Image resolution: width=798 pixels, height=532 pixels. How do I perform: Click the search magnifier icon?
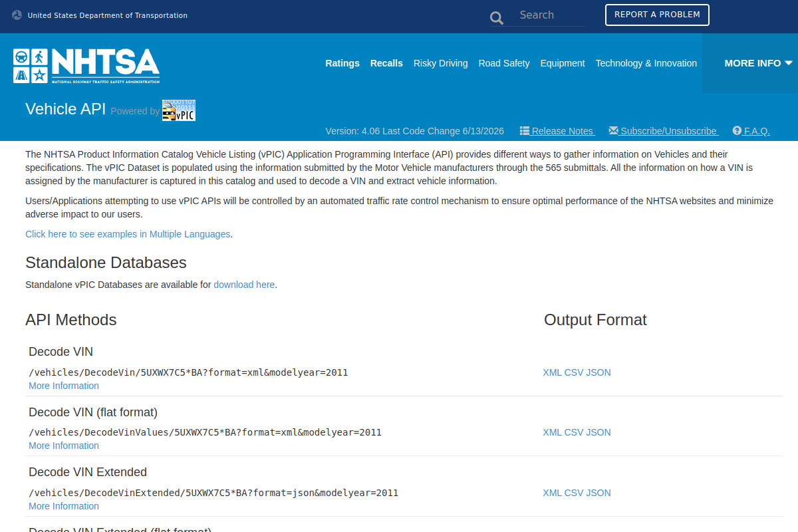click(497, 17)
